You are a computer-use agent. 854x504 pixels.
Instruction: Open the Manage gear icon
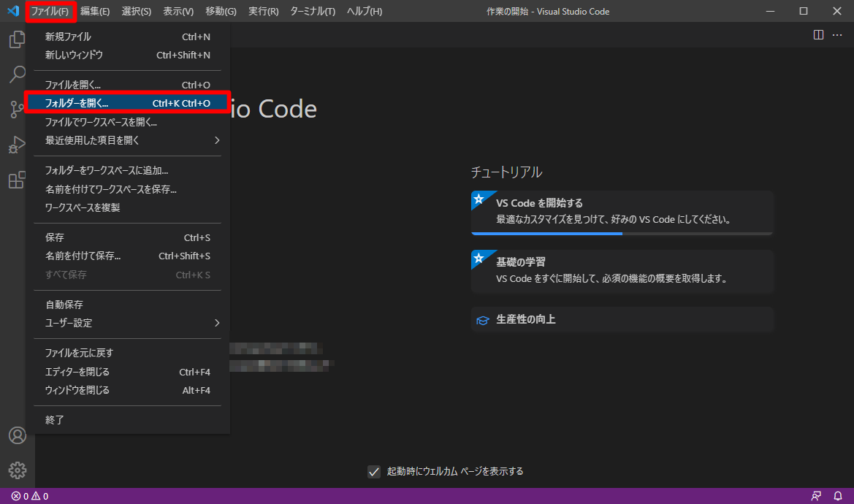coord(18,470)
